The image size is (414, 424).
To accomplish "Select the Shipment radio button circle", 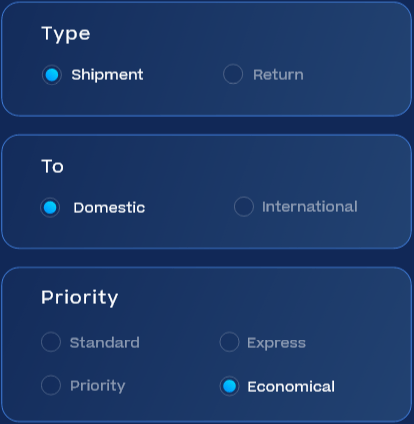I will click(52, 75).
